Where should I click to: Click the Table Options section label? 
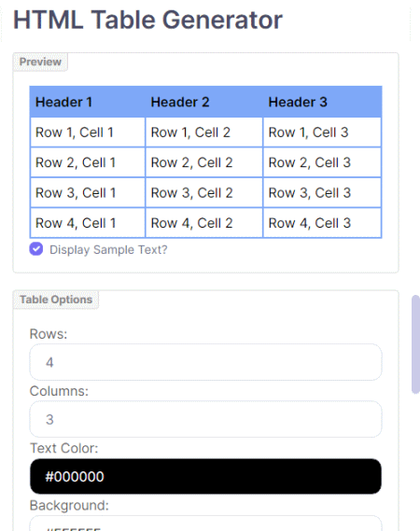point(56,300)
